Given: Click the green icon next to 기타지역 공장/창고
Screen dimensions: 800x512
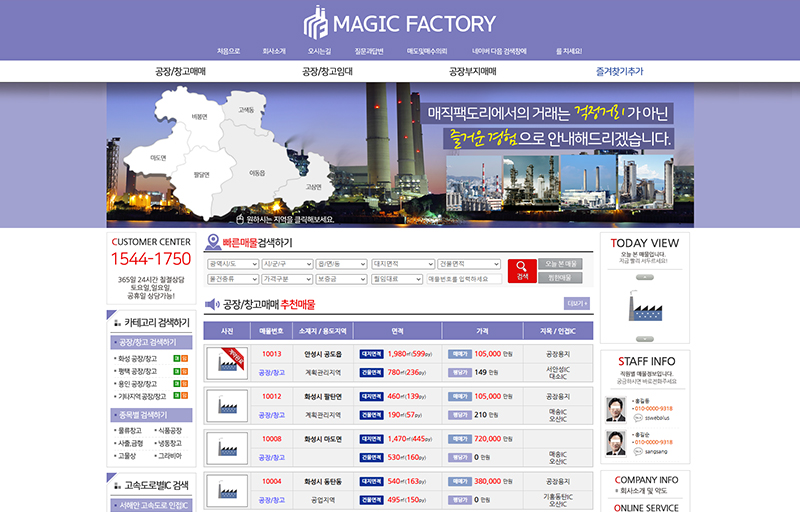Looking at the screenshot, I should click(177, 396).
